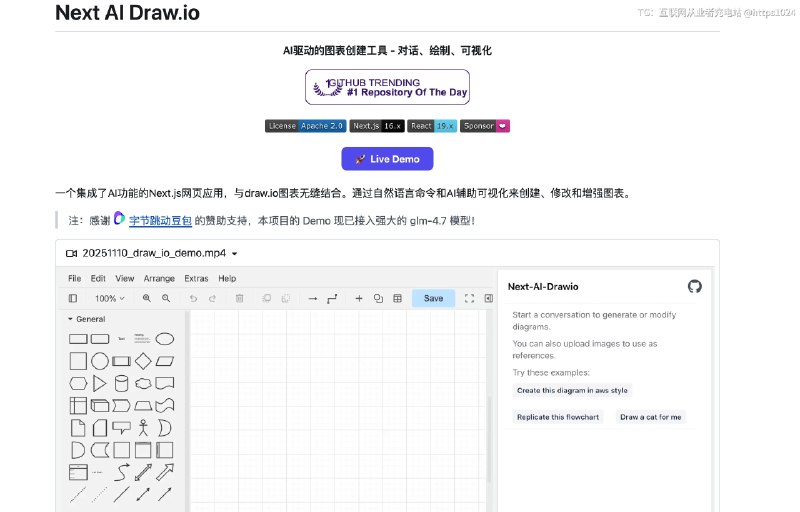Click the insert plus icon
This screenshot has width=800, height=512.
coord(359,298)
